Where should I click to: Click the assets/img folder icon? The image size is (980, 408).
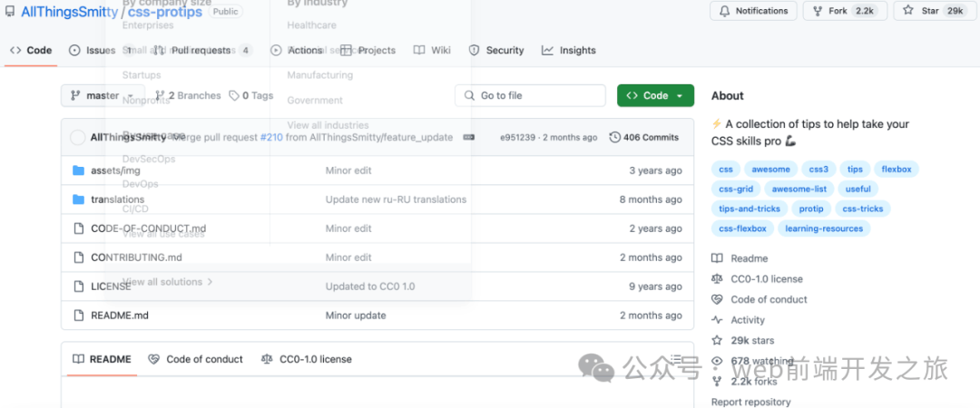coord(78,170)
